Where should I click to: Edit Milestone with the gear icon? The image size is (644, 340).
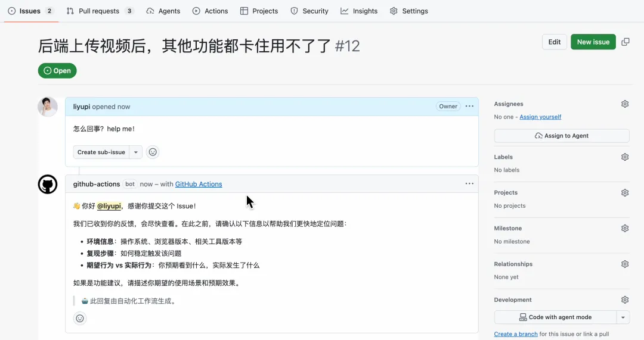coord(625,228)
